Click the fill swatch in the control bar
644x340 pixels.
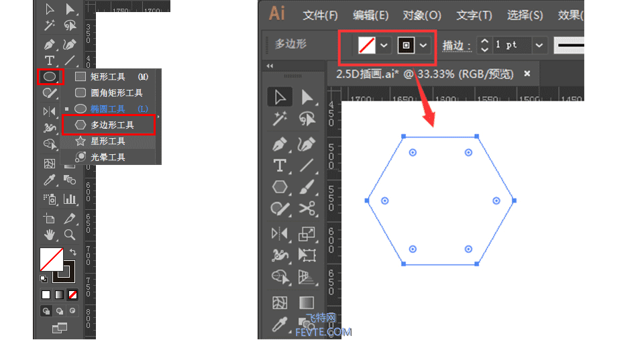click(x=366, y=45)
